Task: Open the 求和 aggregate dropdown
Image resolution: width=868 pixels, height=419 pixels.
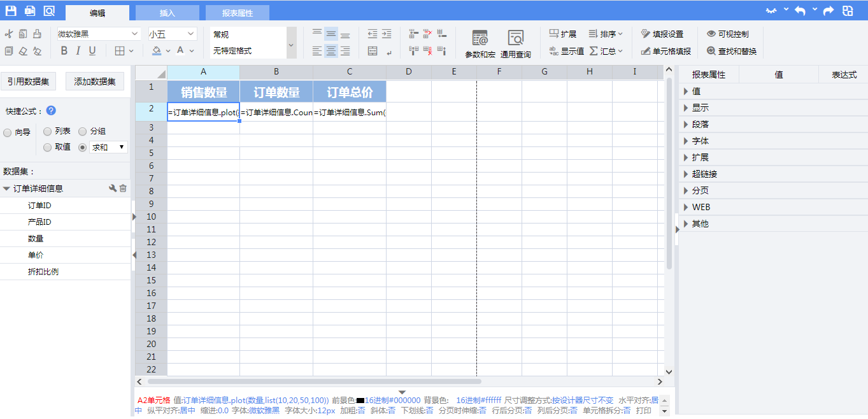Action: coord(109,147)
